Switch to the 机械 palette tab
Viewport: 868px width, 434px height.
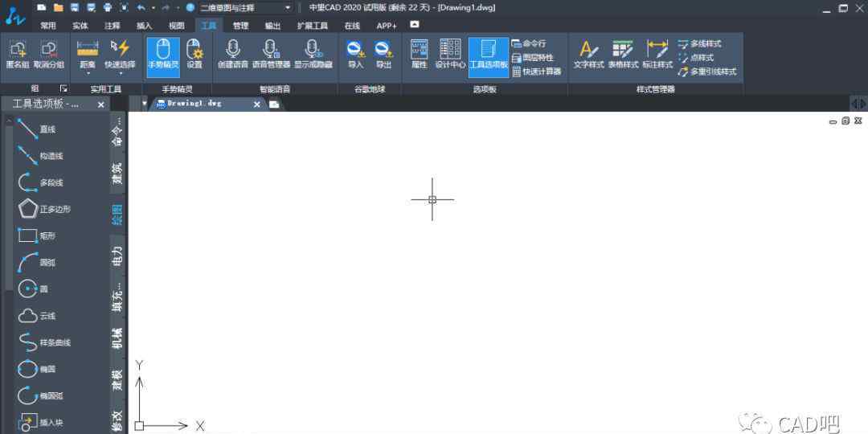point(117,338)
